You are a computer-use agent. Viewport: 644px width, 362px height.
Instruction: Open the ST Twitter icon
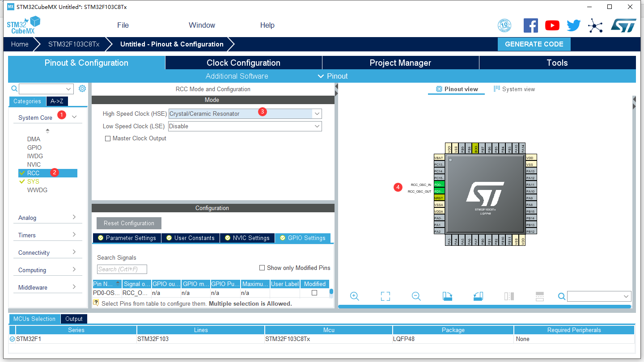574,25
